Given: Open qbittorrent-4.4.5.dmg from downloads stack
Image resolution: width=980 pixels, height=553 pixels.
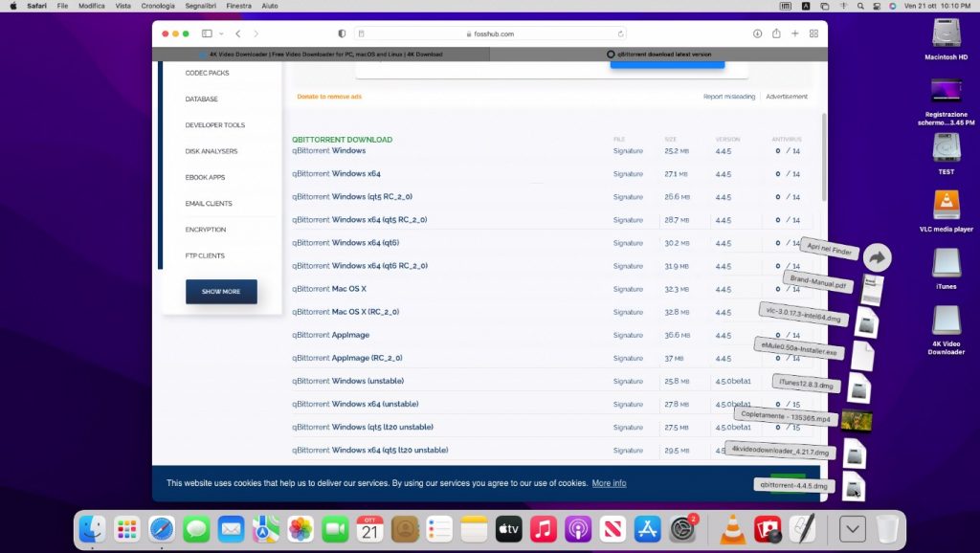Looking at the screenshot, I should tap(853, 487).
